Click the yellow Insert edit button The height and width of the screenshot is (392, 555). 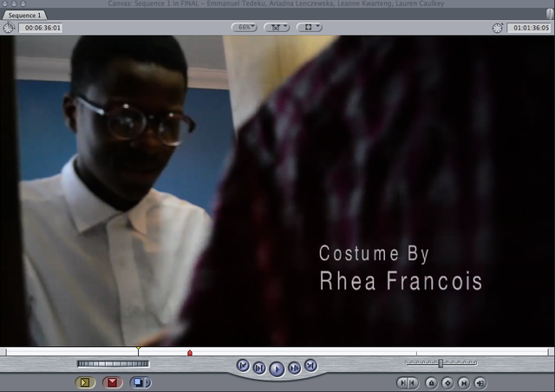[85, 382]
